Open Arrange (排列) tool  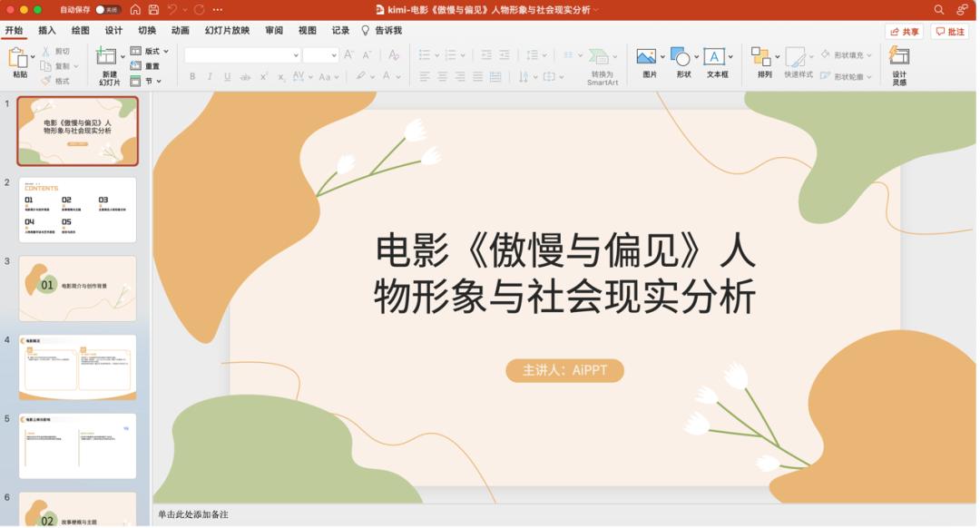pos(760,57)
